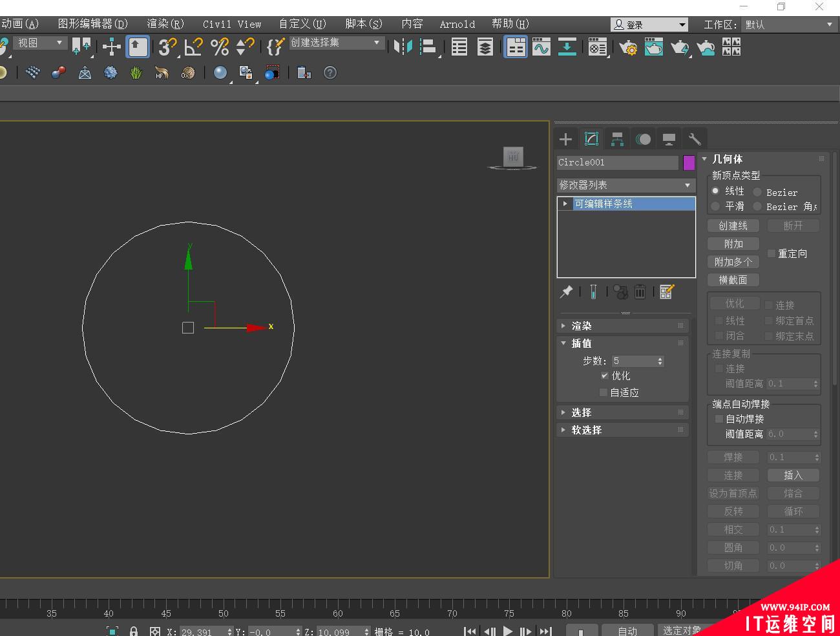The width and height of the screenshot is (840, 636).
Task: Open the Schematic View icon
Action: [567, 47]
